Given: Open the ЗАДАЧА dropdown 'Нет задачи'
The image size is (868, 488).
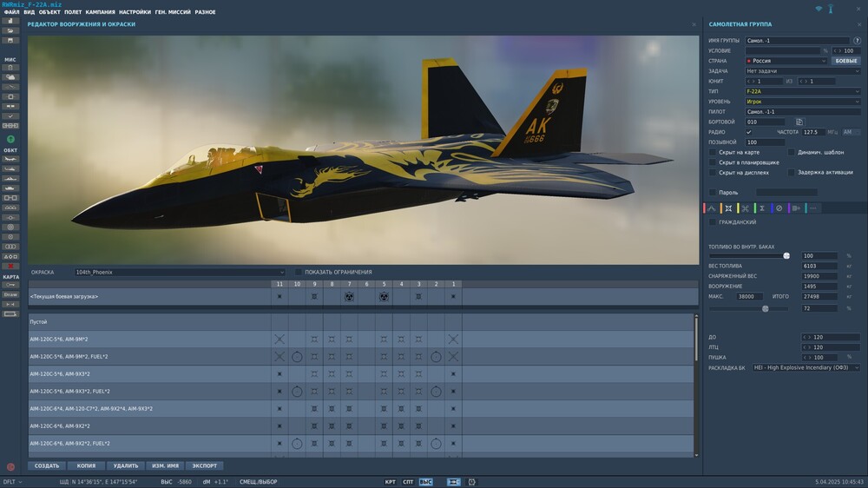Looking at the screenshot, I should pos(803,71).
